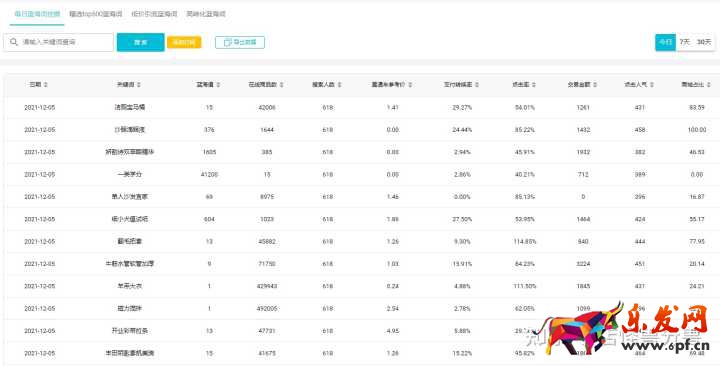This screenshot has width=720, height=366.
Task: Sort by 商城占比 column arrows
Action: [709, 85]
